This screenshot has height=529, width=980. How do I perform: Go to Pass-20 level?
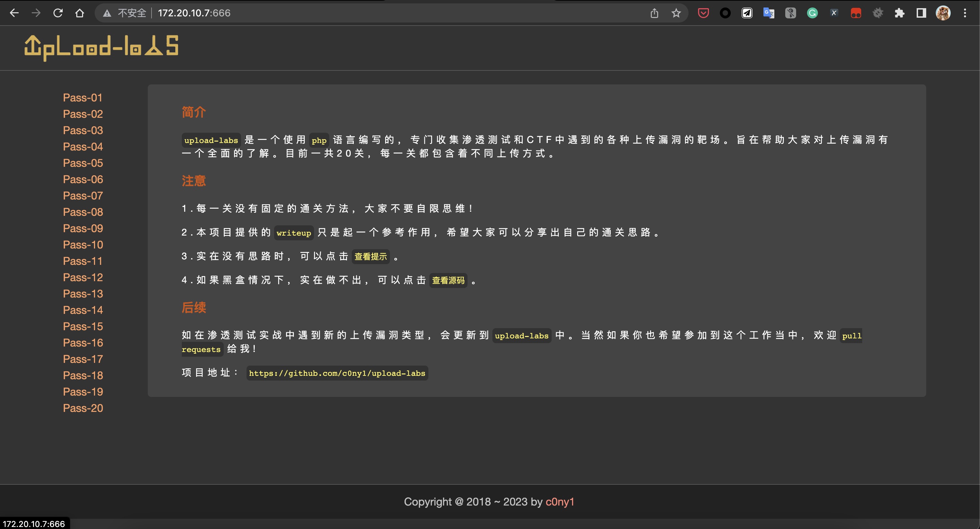(82, 408)
